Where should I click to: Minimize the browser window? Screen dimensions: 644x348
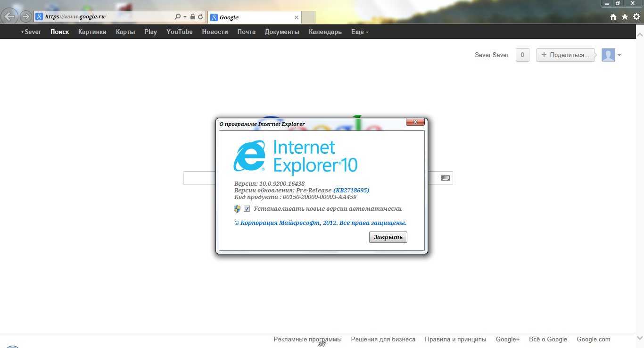pos(607,3)
